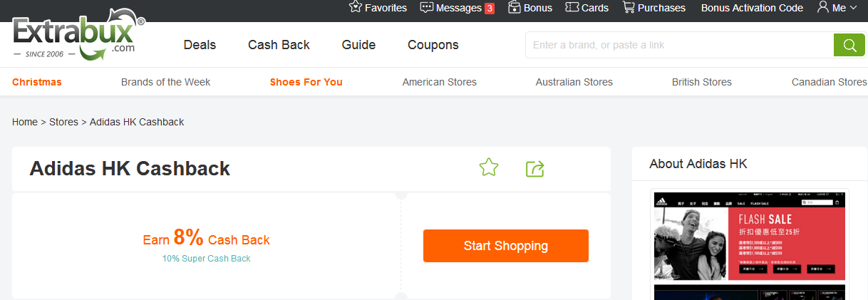Viewport: 868px width, 300px height.
Task: Expand the Me account dropdown
Action: tap(837, 8)
